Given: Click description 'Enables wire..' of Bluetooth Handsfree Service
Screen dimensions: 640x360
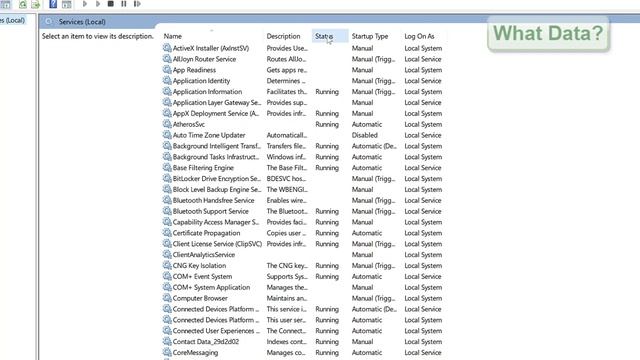Looking at the screenshot, I should tap(287, 200).
